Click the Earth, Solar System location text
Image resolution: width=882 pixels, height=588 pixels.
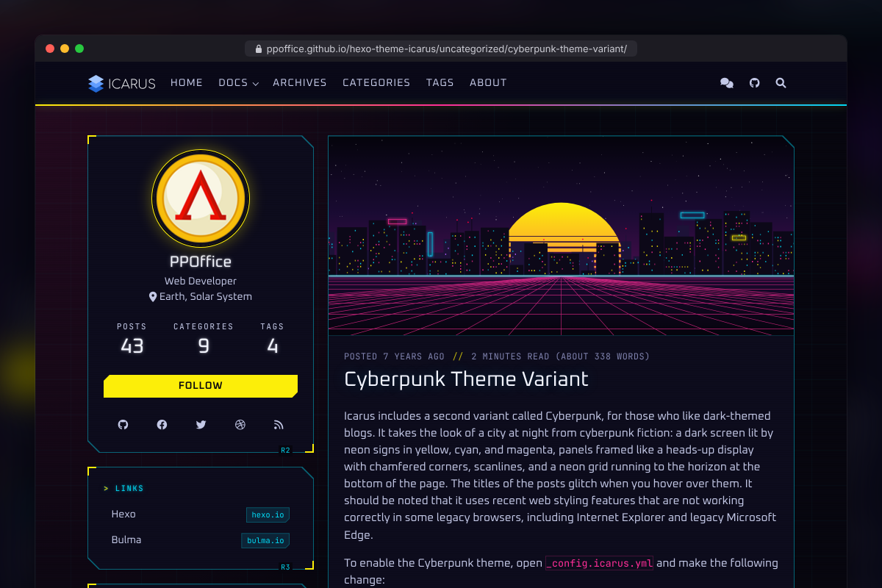pyautogui.click(x=206, y=297)
